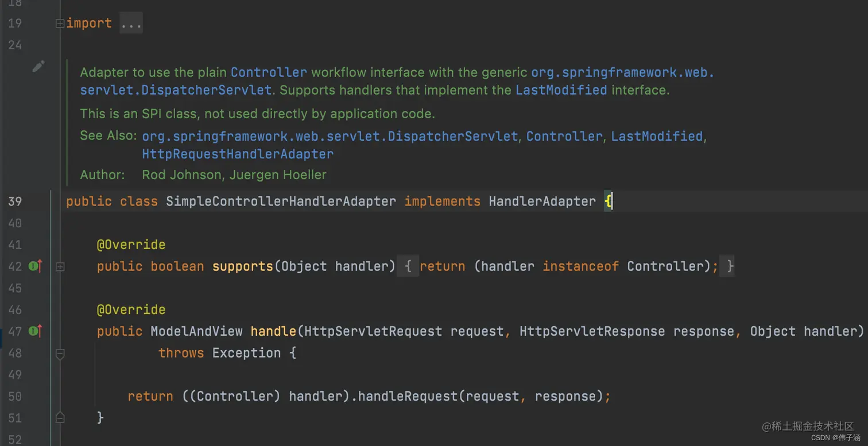Click the instanceof keyword on line 42
This screenshot has height=446, width=868.
[x=580, y=266]
